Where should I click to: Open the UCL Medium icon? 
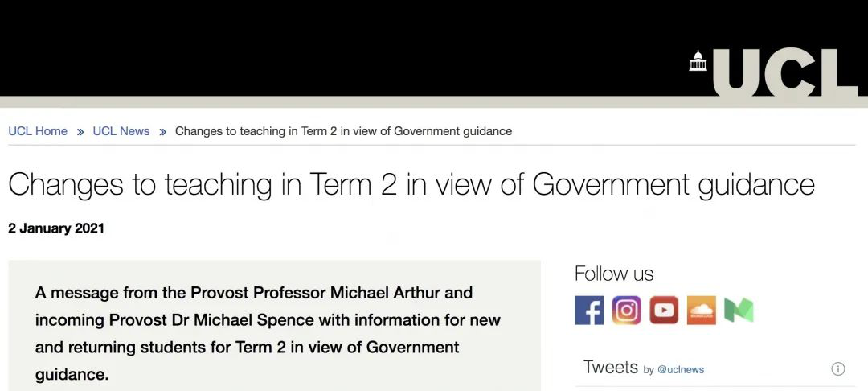(739, 310)
